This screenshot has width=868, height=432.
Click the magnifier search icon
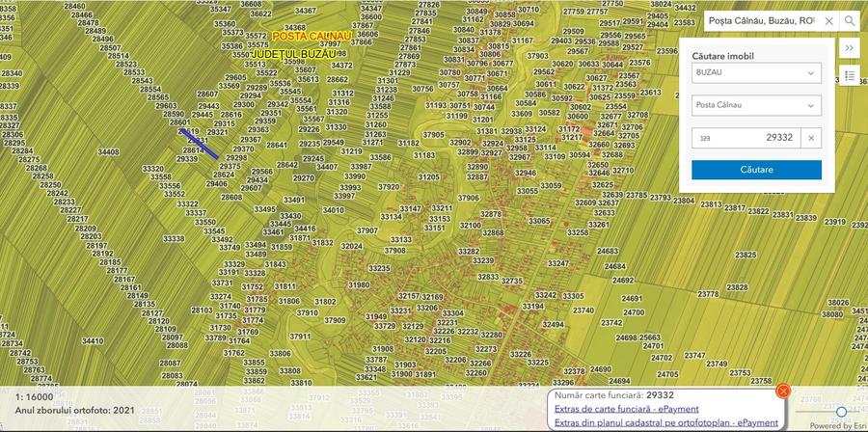tap(849, 21)
